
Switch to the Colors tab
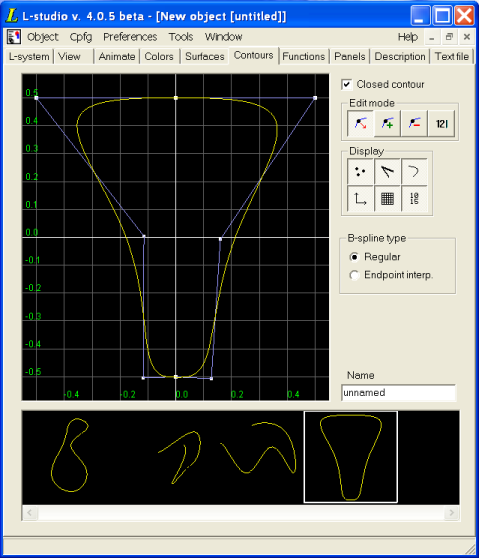[x=159, y=57]
